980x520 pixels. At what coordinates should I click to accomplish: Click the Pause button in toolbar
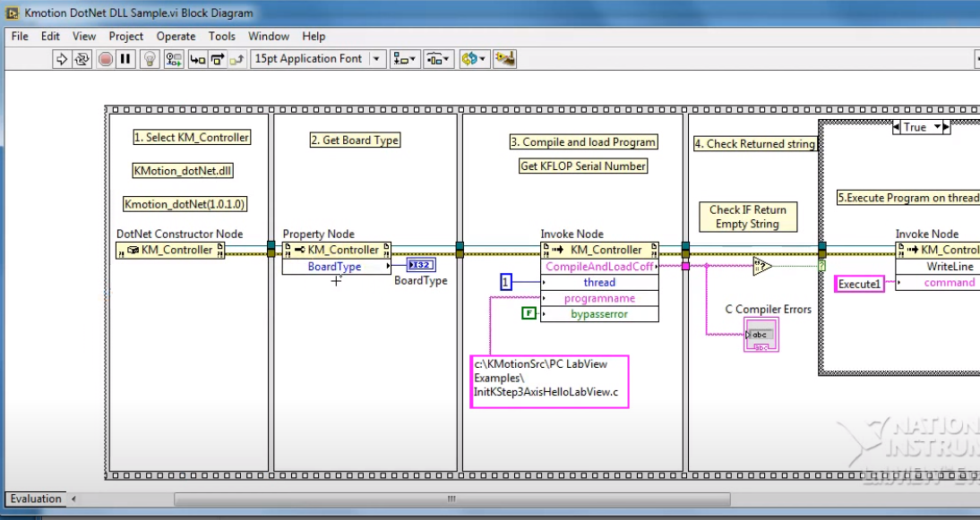(125, 59)
